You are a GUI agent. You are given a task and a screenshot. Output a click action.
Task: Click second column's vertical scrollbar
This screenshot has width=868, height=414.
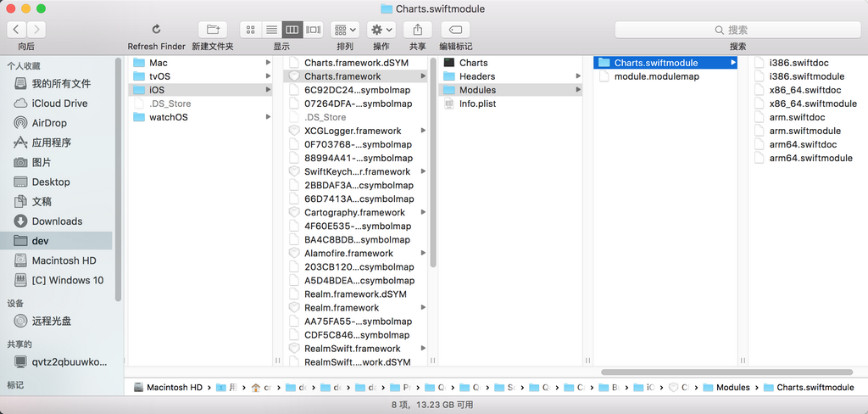point(433,162)
